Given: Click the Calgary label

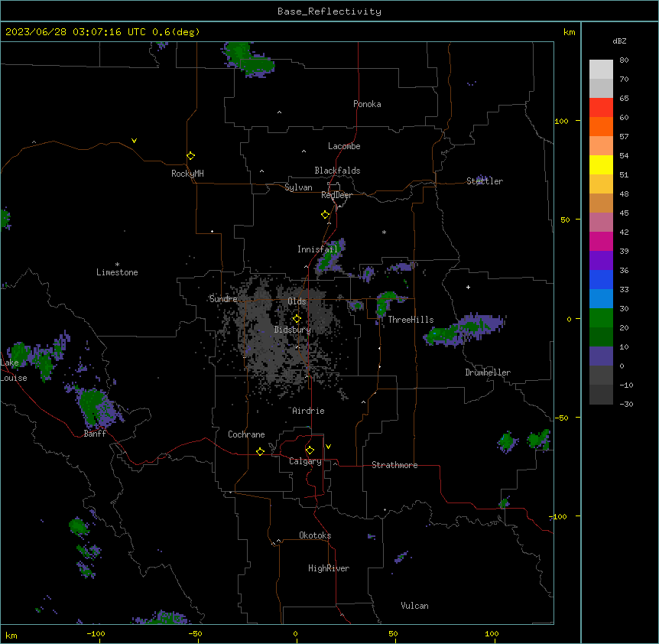Looking at the screenshot, I should [305, 461].
